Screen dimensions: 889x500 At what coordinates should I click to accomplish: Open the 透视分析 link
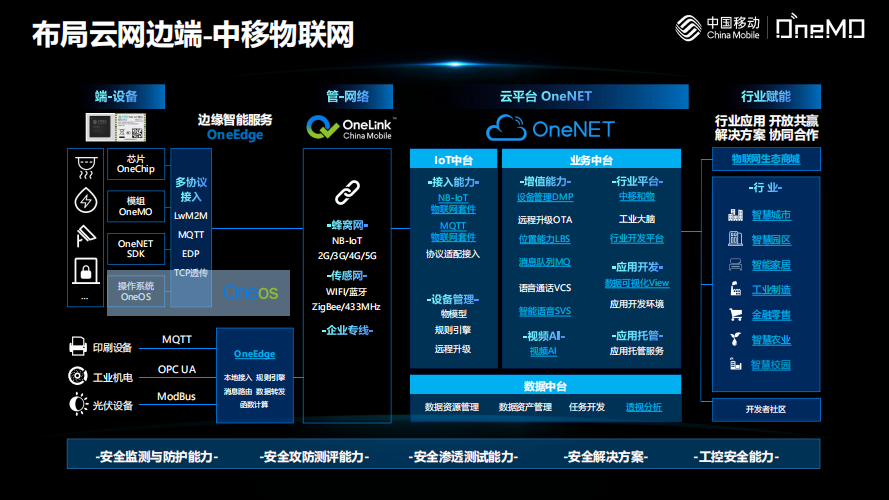coord(644,407)
